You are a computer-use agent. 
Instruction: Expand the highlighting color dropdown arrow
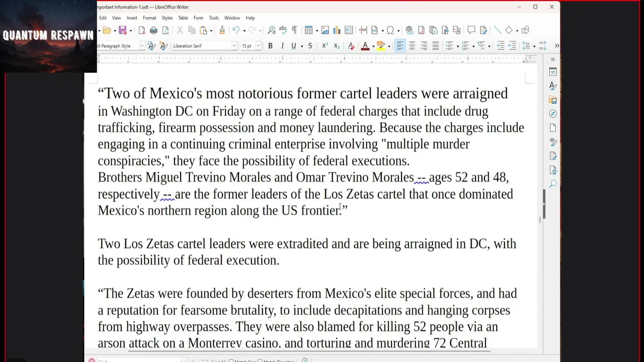[x=389, y=46]
